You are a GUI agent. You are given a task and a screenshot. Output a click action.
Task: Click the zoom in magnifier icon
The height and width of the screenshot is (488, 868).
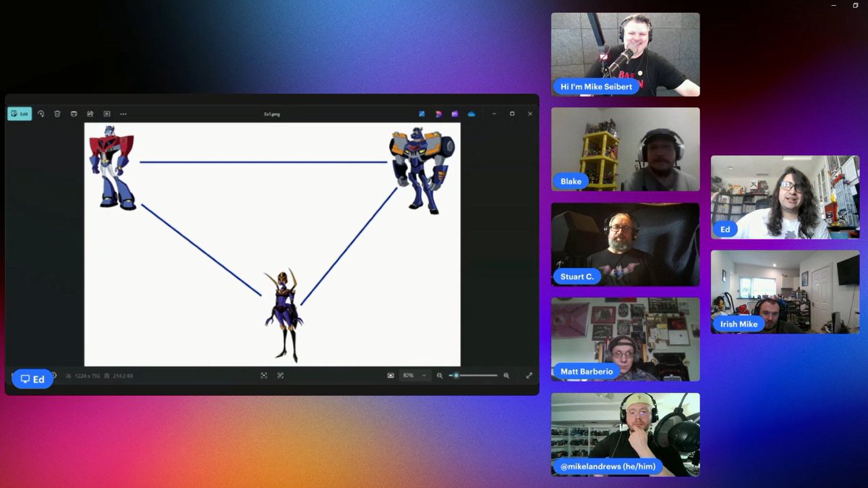(x=506, y=375)
